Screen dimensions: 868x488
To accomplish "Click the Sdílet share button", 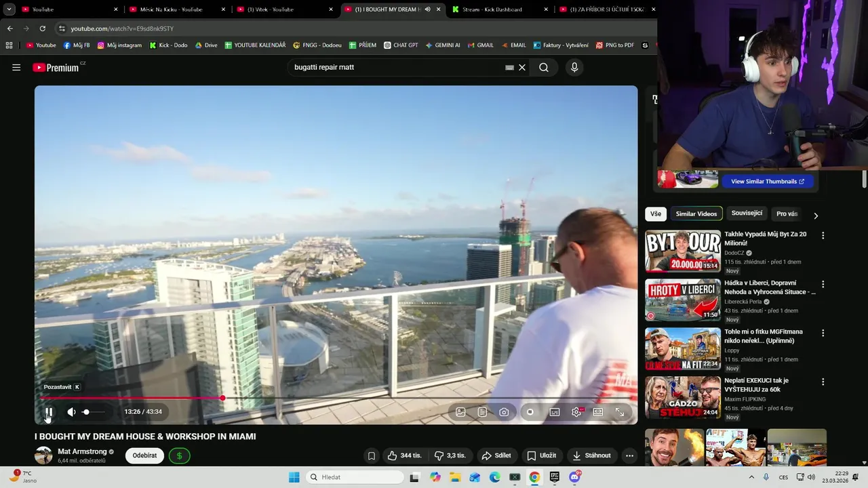I will pos(496,455).
